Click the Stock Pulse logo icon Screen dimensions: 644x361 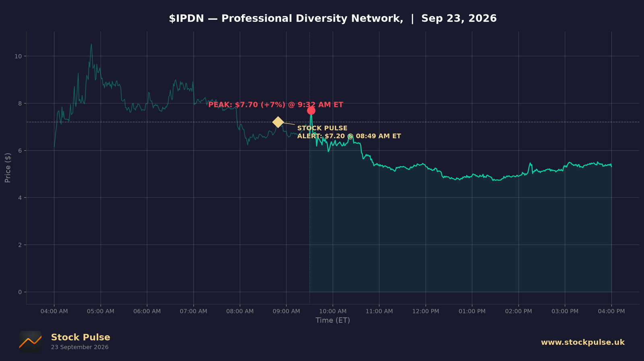click(x=30, y=342)
